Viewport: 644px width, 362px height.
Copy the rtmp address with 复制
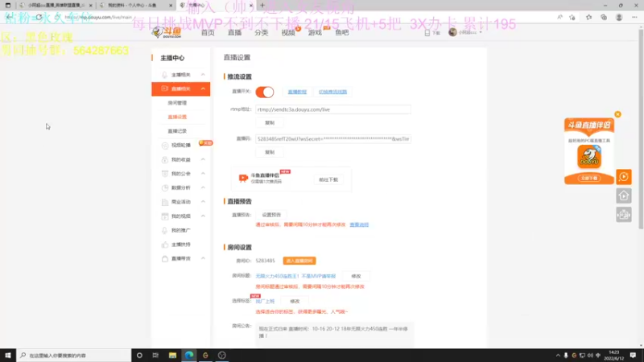pyautogui.click(x=270, y=123)
